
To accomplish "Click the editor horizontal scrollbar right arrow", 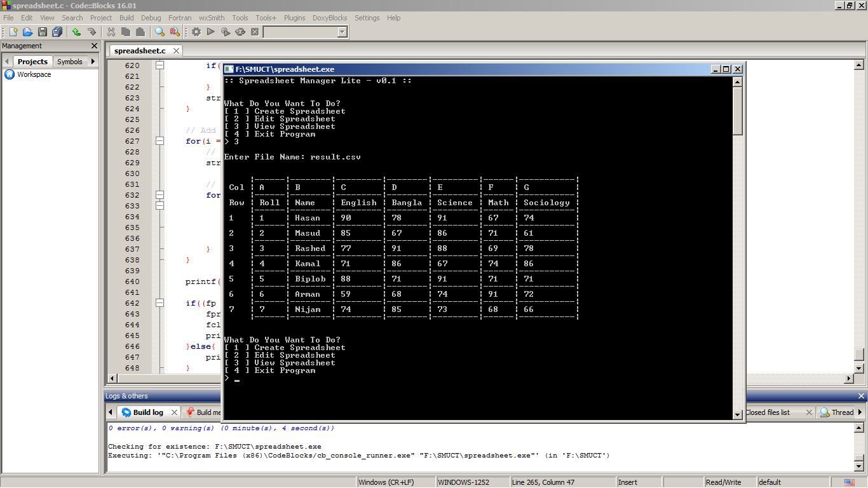I will tap(848, 379).
